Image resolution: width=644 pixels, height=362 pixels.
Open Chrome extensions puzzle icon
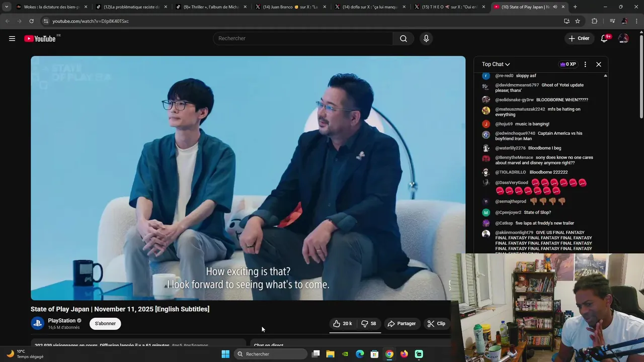[595, 21]
